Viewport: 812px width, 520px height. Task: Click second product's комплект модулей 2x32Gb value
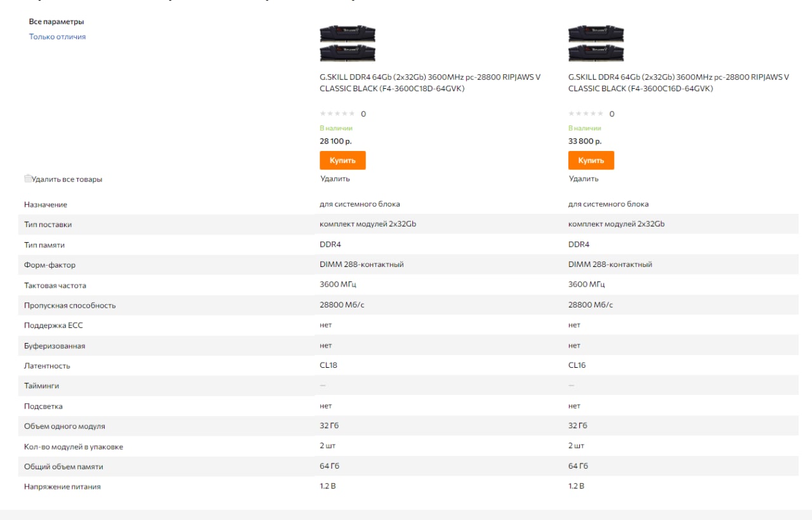coord(617,224)
